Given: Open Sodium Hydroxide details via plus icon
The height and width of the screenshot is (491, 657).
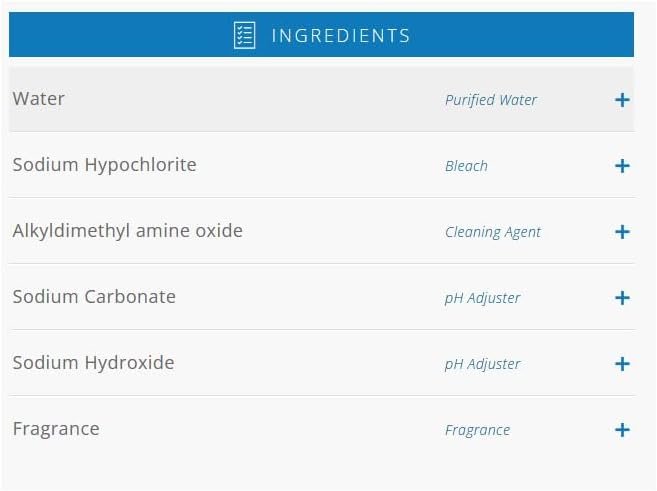Looking at the screenshot, I should (622, 364).
